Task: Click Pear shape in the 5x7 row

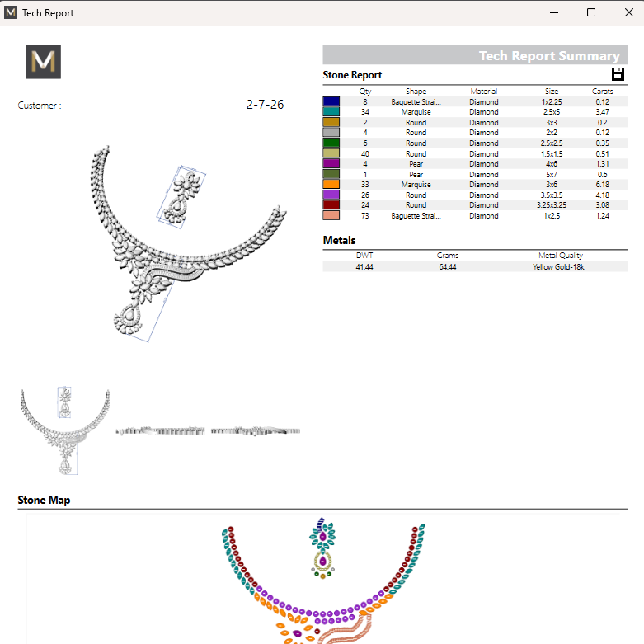Action: [416, 175]
